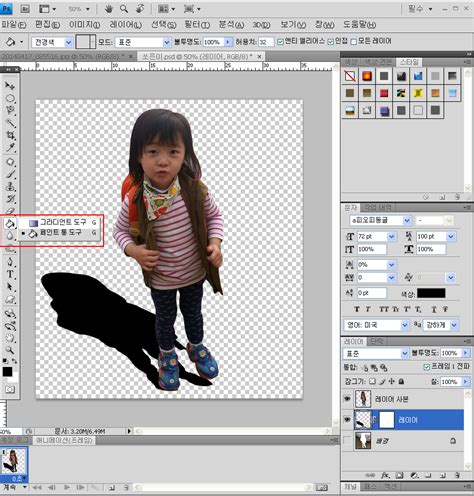
Task: Click the Rotate View tool in the top bar
Action: tap(140, 9)
